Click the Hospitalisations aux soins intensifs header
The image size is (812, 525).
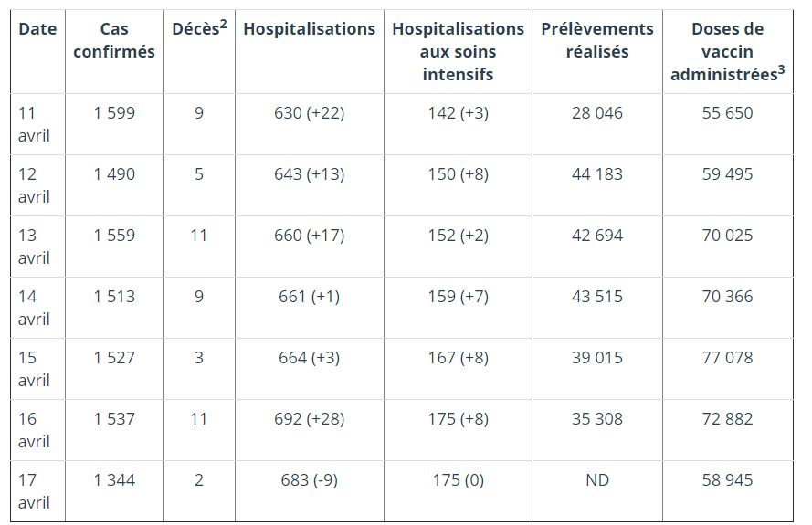point(459,52)
